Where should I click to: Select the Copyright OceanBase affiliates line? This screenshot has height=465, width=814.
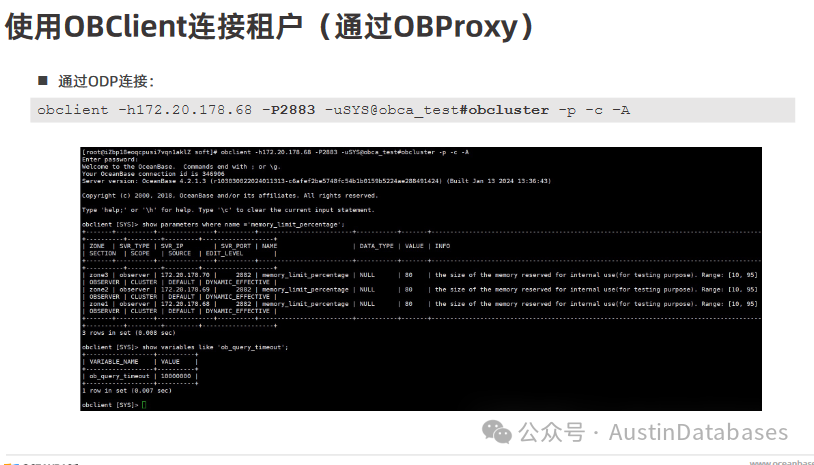(230, 196)
